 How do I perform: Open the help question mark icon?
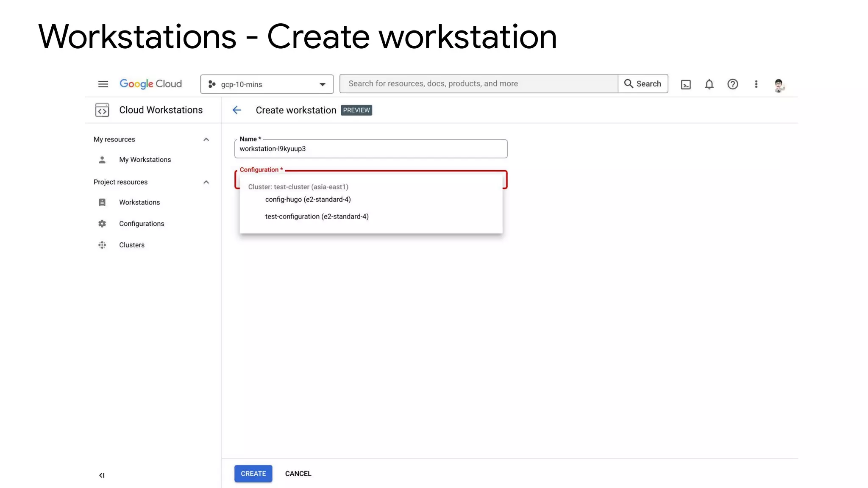(x=732, y=84)
